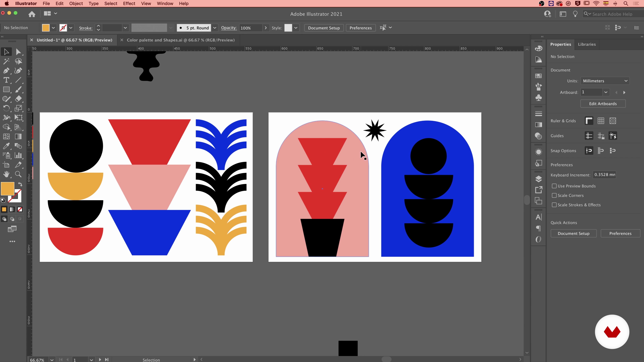Enable Scale Strokes & Effects checkbox
This screenshot has height=362, width=644.
pos(554,205)
